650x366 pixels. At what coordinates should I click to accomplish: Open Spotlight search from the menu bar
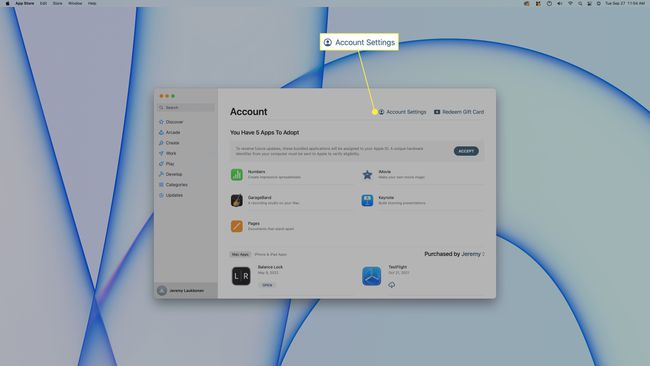click(580, 3)
